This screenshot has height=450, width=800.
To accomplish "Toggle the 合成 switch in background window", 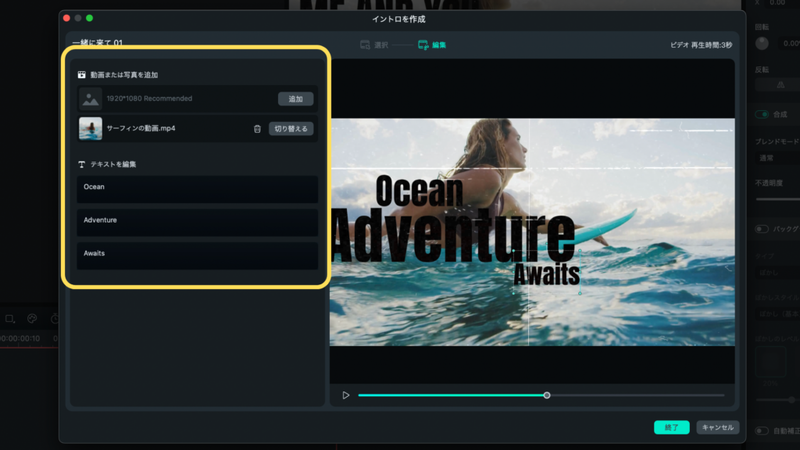I will 762,114.
